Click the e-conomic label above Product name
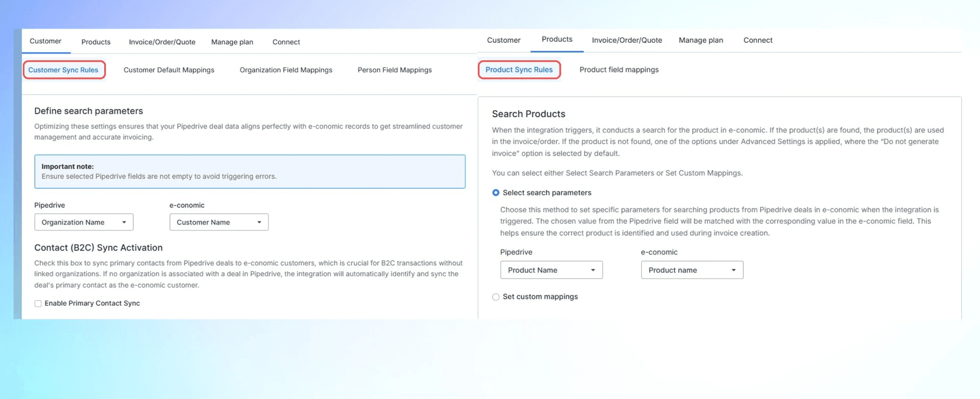The width and height of the screenshot is (980, 399). 659,252
